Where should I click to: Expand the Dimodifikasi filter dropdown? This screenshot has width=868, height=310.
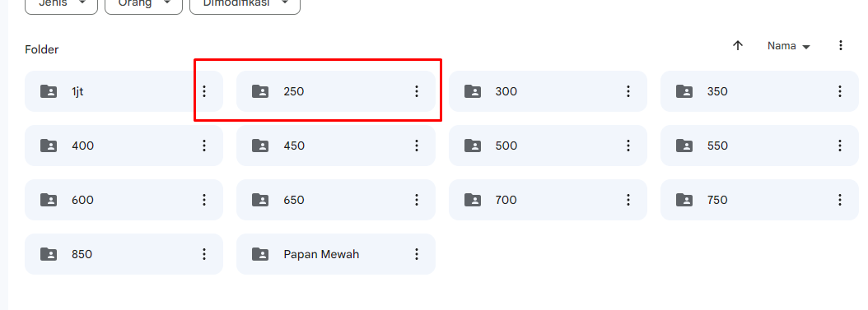click(x=245, y=4)
